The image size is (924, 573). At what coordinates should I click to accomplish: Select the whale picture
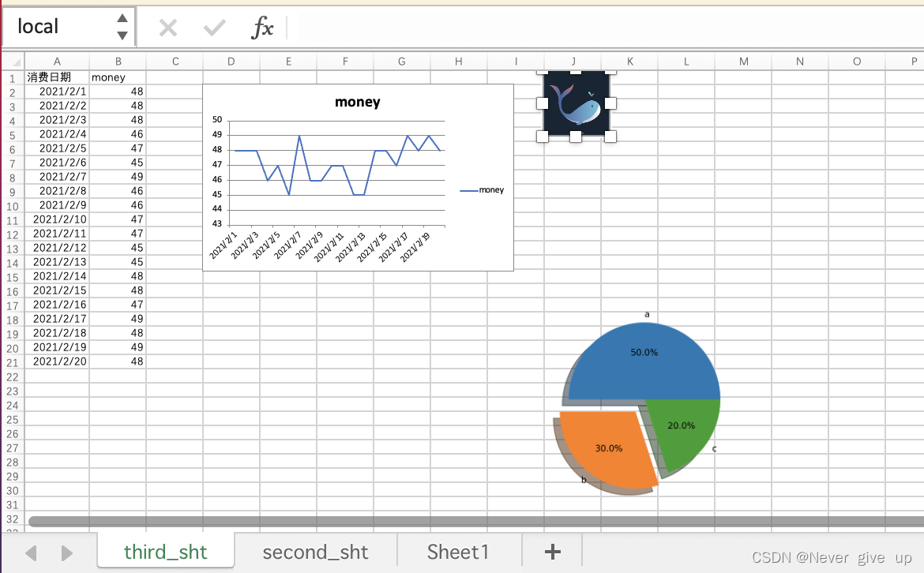(577, 103)
